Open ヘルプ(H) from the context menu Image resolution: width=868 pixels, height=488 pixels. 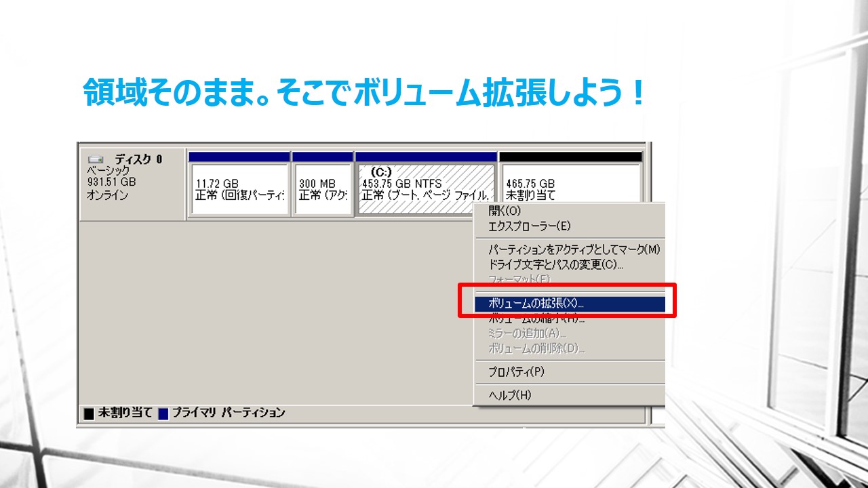510,395
